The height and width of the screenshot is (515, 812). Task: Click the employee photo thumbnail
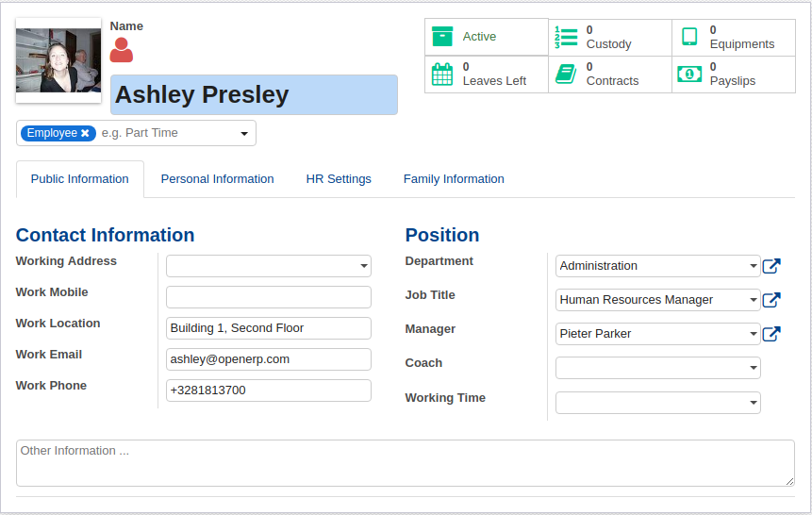58,60
